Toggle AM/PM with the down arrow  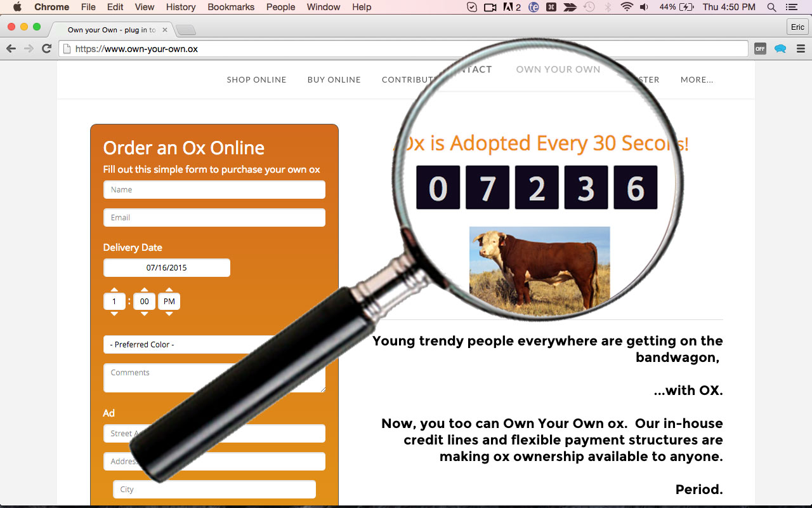tap(169, 313)
